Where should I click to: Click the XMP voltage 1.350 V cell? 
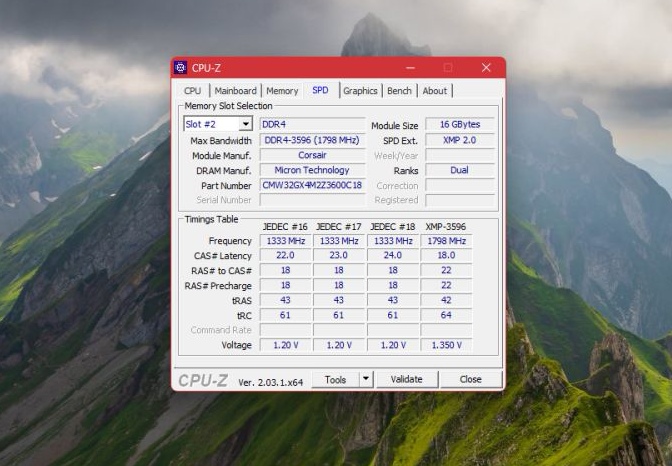tap(447, 345)
